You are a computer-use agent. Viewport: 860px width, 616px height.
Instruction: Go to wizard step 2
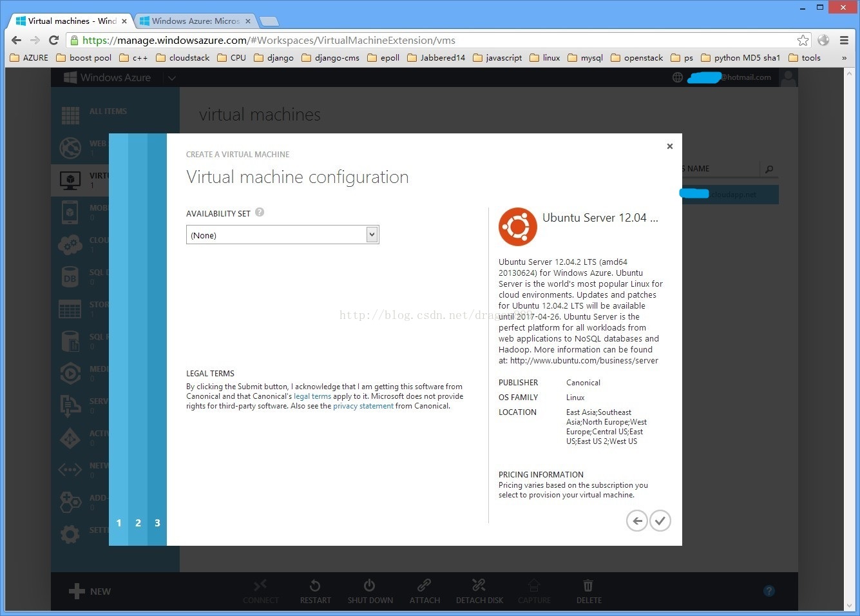coord(138,523)
